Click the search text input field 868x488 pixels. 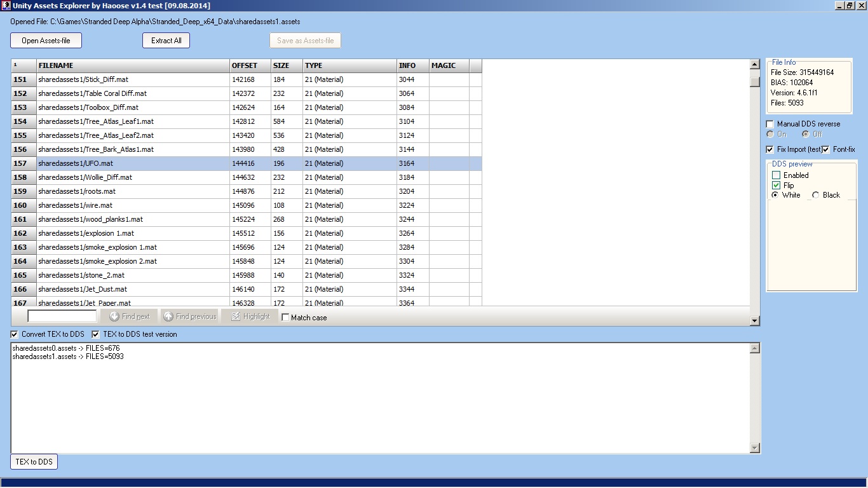[x=62, y=316]
